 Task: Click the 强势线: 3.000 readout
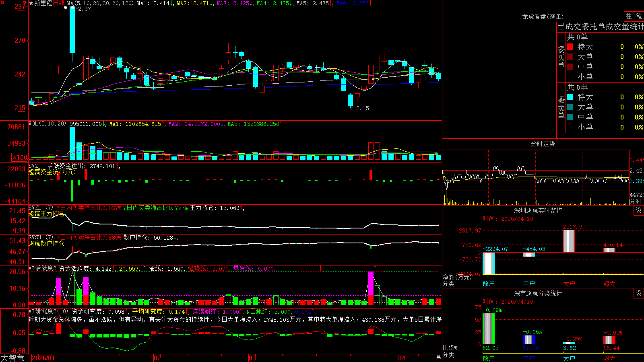[x=208, y=269]
